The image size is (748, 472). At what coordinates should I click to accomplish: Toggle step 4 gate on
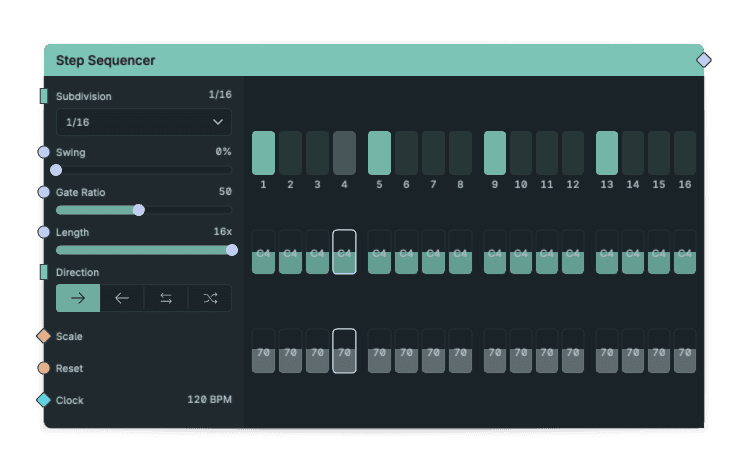click(x=344, y=153)
